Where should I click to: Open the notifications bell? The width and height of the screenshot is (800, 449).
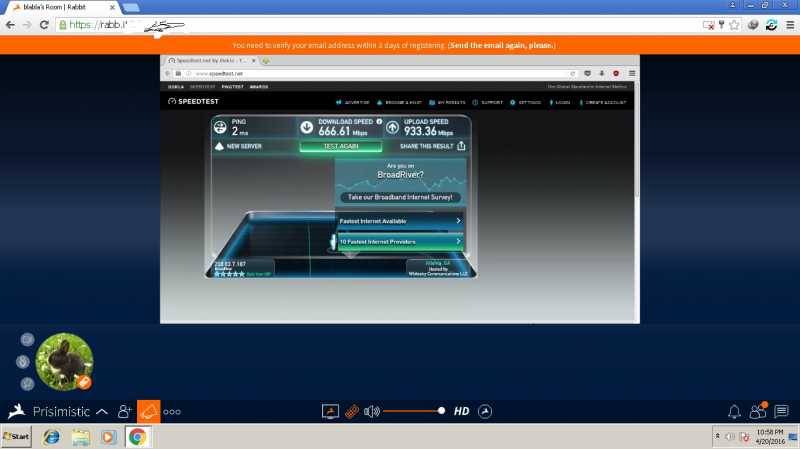(x=734, y=411)
